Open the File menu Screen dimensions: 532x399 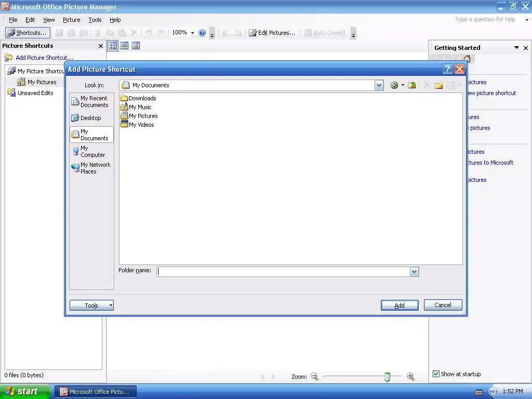13,20
